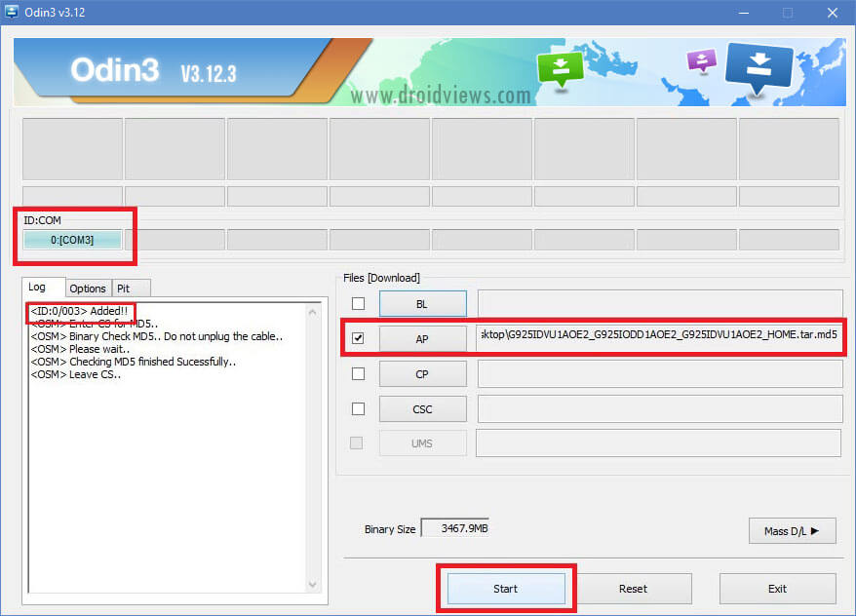This screenshot has height=616, width=856.
Task: Enable the BL file checkbox
Action: (x=358, y=303)
